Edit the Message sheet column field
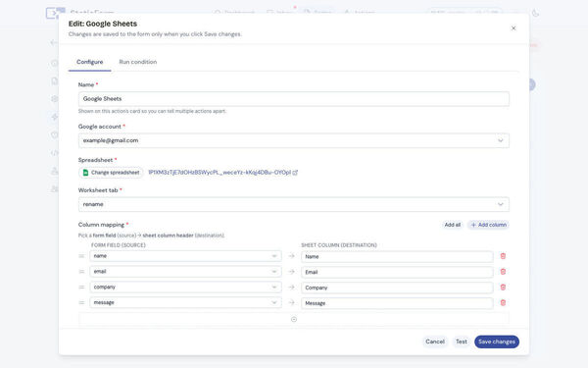 (x=397, y=303)
